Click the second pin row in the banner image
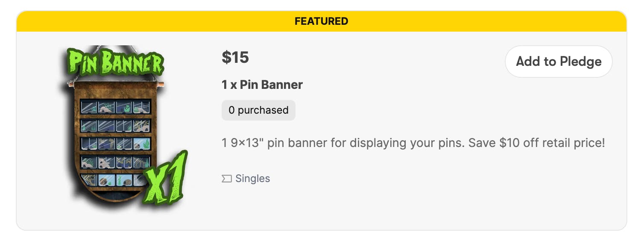 point(115,125)
